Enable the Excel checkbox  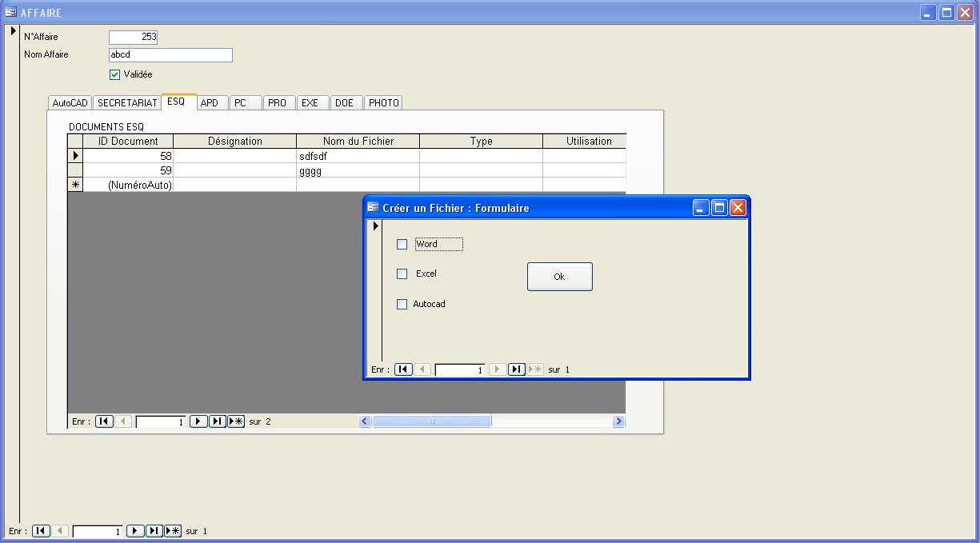click(x=402, y=274)
